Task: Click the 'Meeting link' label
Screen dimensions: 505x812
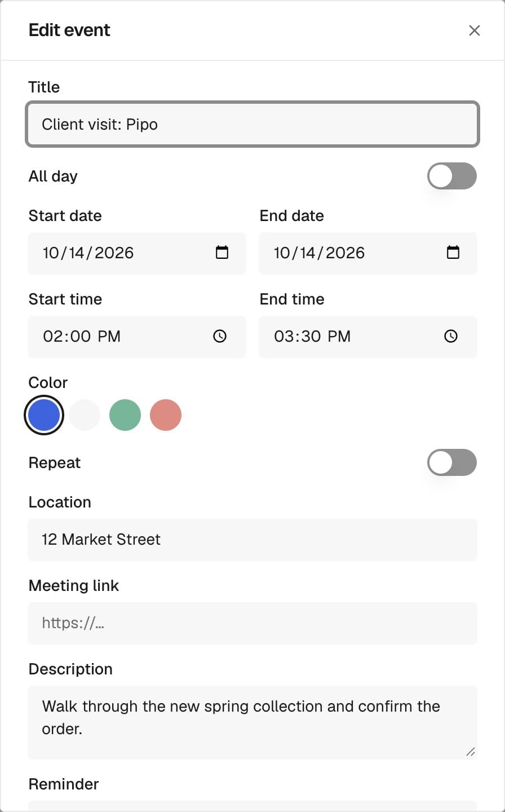Action: 74,586
